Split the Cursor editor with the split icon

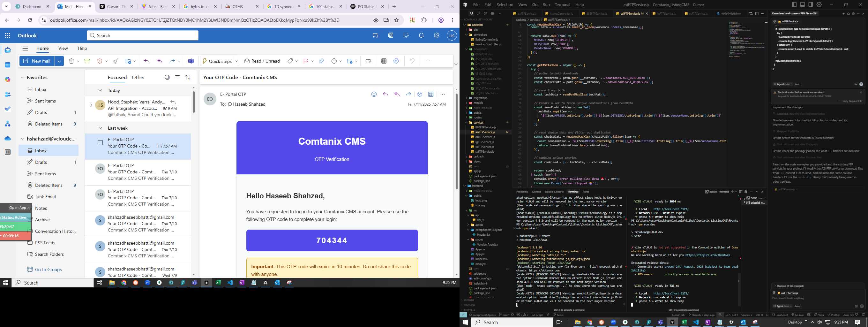[757, 13]
